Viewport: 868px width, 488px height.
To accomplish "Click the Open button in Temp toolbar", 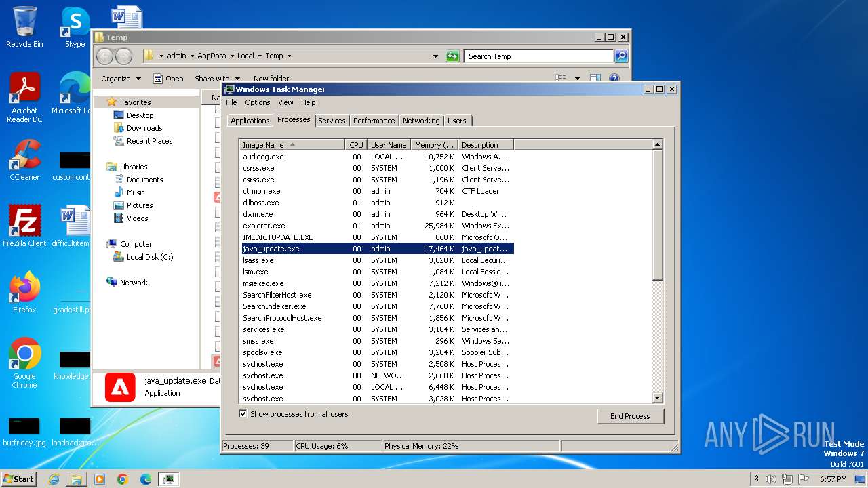I will (168, 79).
